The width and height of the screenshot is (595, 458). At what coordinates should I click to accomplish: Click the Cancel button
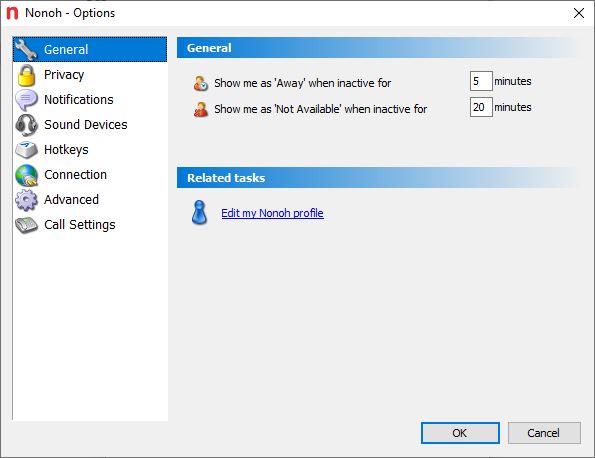pos(544,433)
